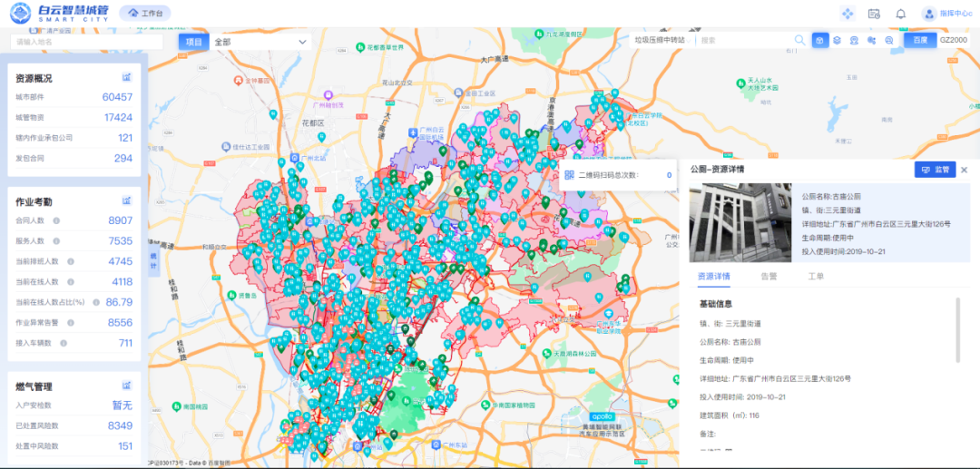
Task: Toggle the 百度 basemap button
Action: pyautogui.click(x=919, y=41)
